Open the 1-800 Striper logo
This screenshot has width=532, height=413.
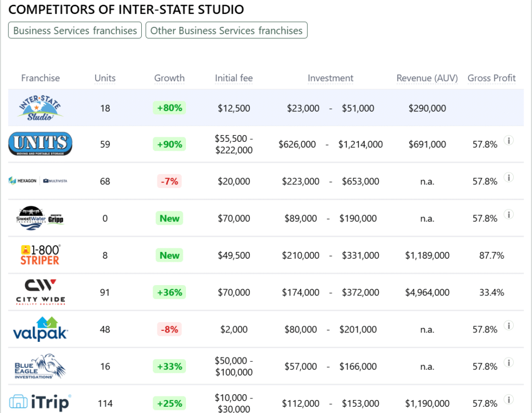[x=40, y=255]
